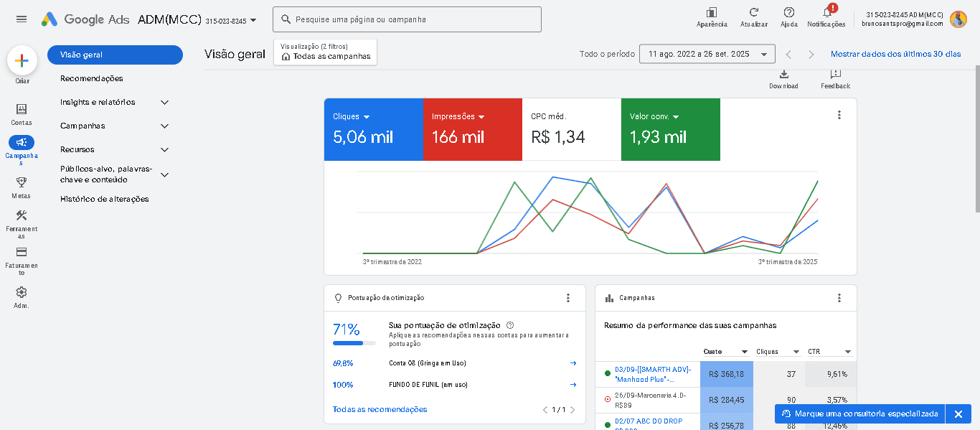
Task: Open Ferramentas tools icon
Action: point(22,216)
